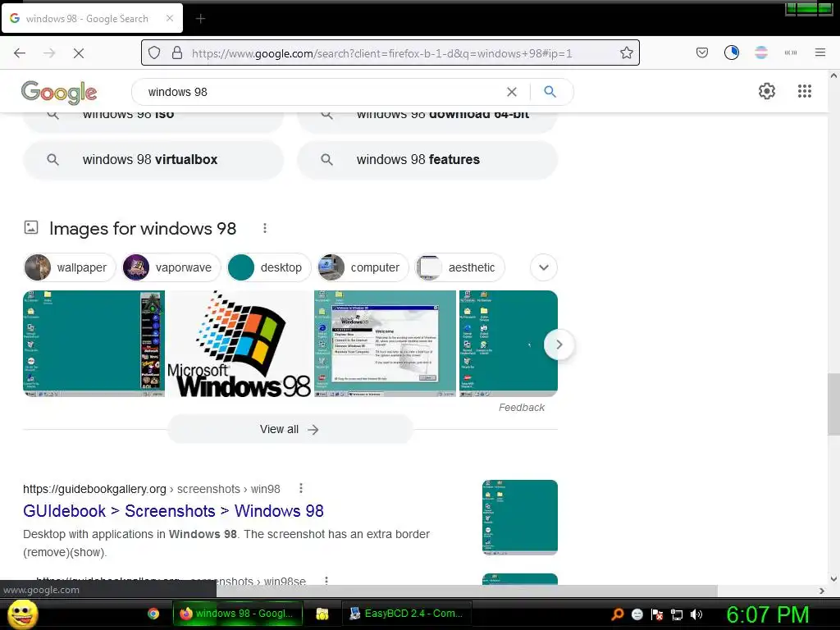
Task: Open the blue pie-chart extension icon
Action: point(731,52)
